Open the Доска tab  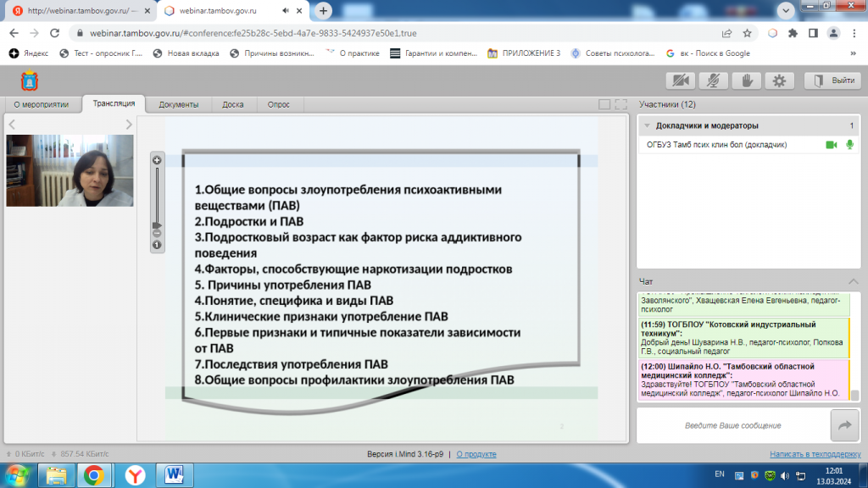[233, 104]
